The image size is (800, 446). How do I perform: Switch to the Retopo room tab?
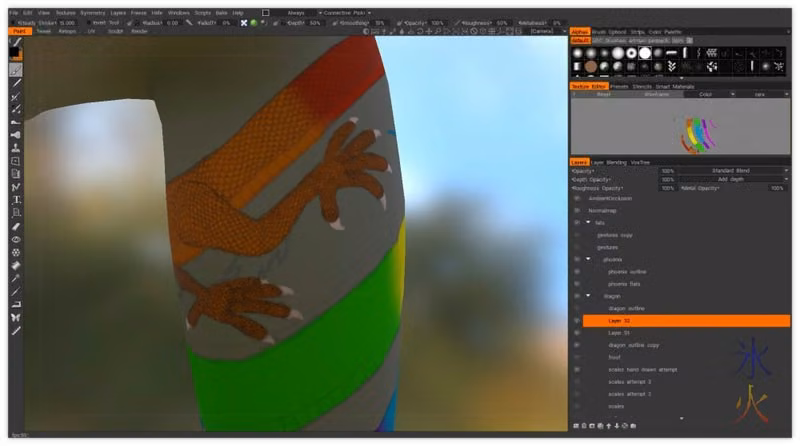67,32
